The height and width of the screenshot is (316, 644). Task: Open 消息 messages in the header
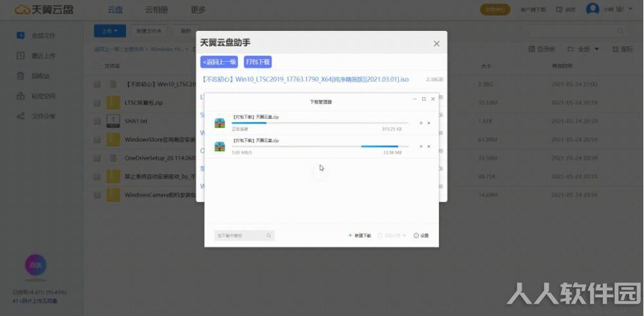566,10
